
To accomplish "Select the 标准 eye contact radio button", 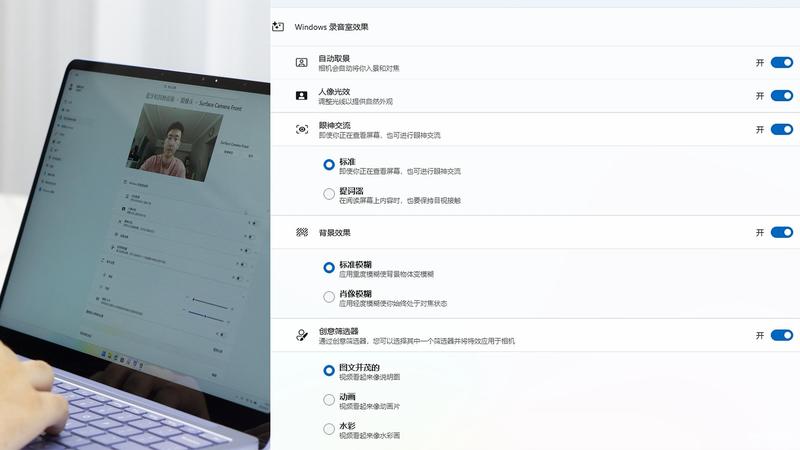I will tap(329, 165).
